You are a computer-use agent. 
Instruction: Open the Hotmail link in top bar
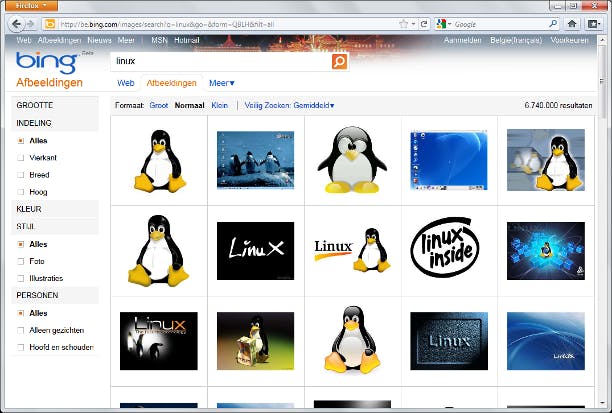187,40
